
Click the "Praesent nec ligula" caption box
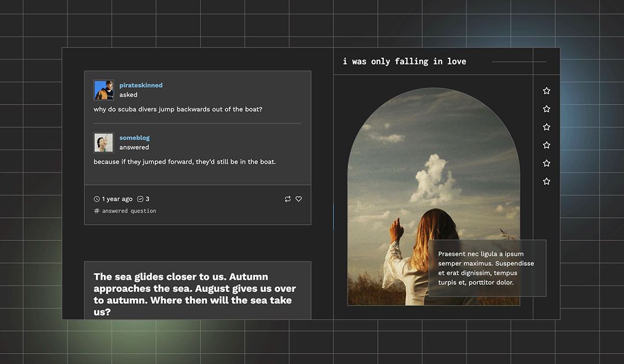(487, 268)
